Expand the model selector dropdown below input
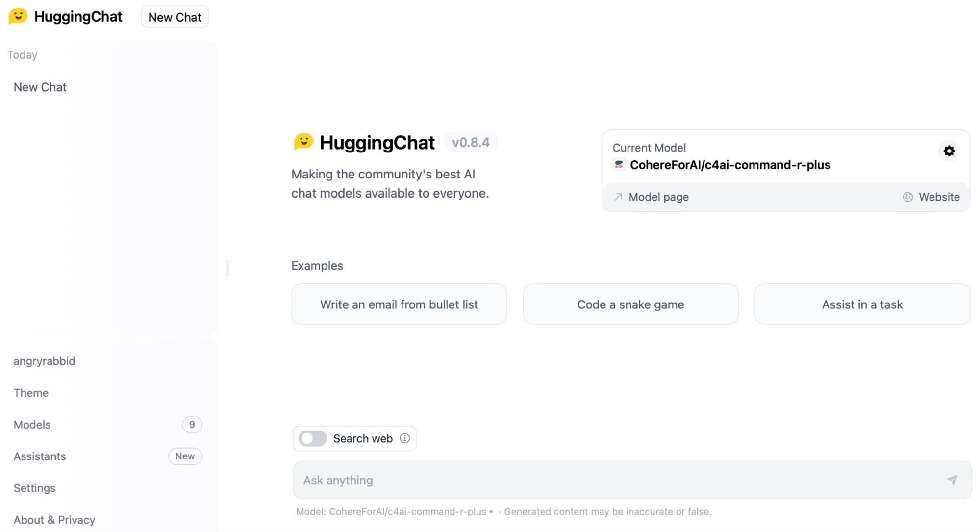The height and width of the screenshot is (532, 980). tap(411, 511)
